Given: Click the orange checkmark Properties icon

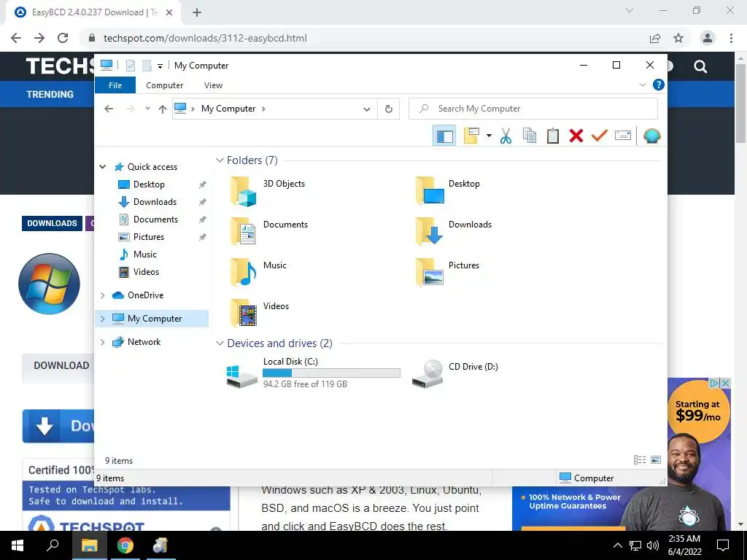Looking at the screenshot, I should (x=600, y=136).
